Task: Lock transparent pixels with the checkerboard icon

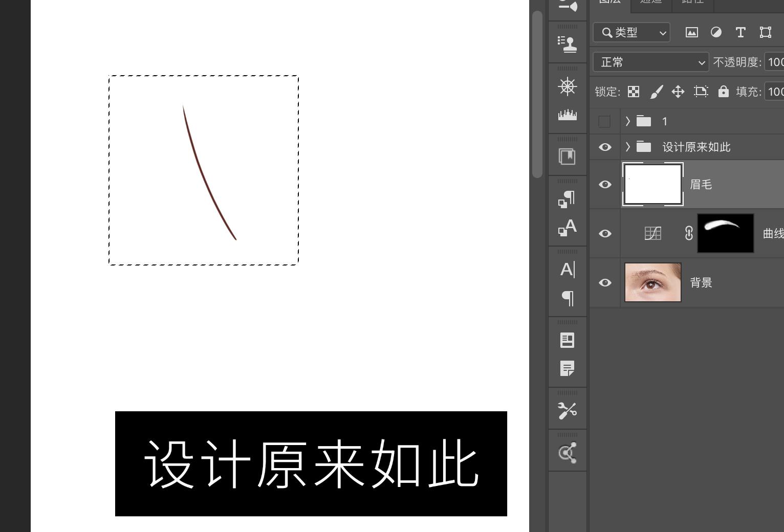Action: 634,92
